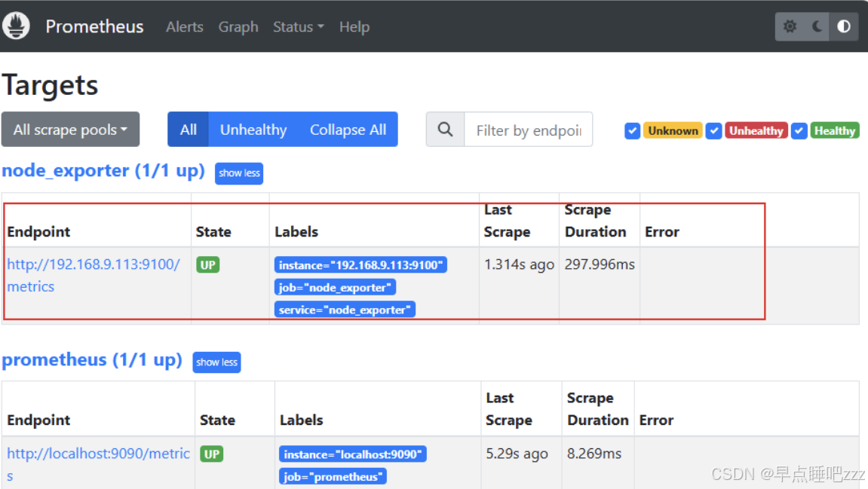The image size is (868, 489).
Task: Click the Prometheus flame logo icon
Action: pos(16,26)
